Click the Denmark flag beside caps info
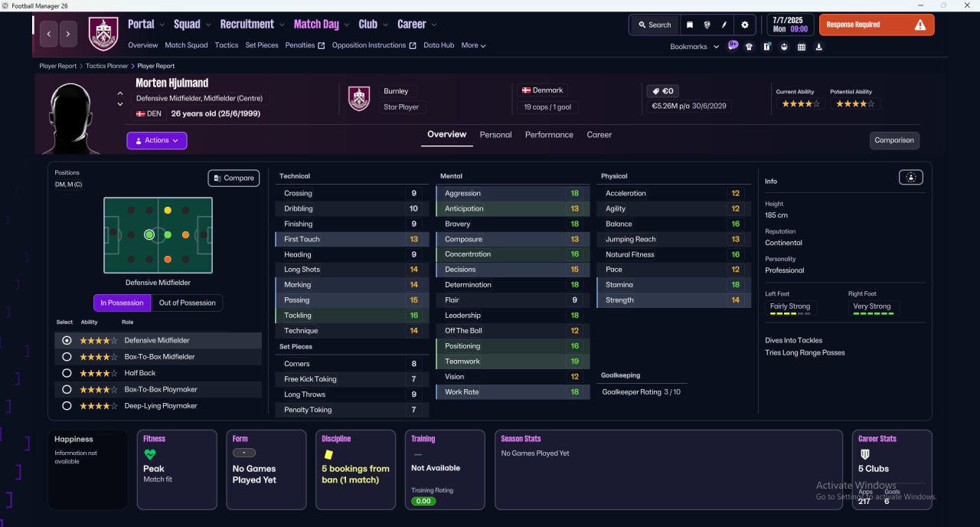The height and width of the screenshot is (527, 980). (x=526, y=90)
